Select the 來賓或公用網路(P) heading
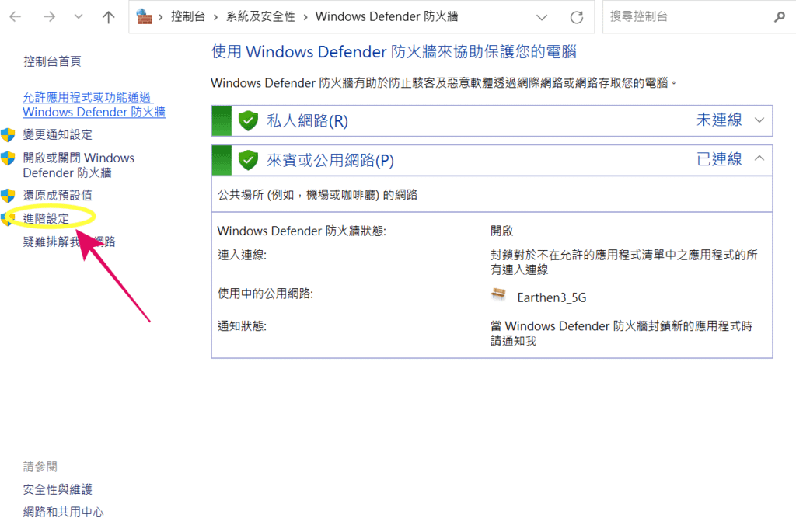 pos(330,161)
